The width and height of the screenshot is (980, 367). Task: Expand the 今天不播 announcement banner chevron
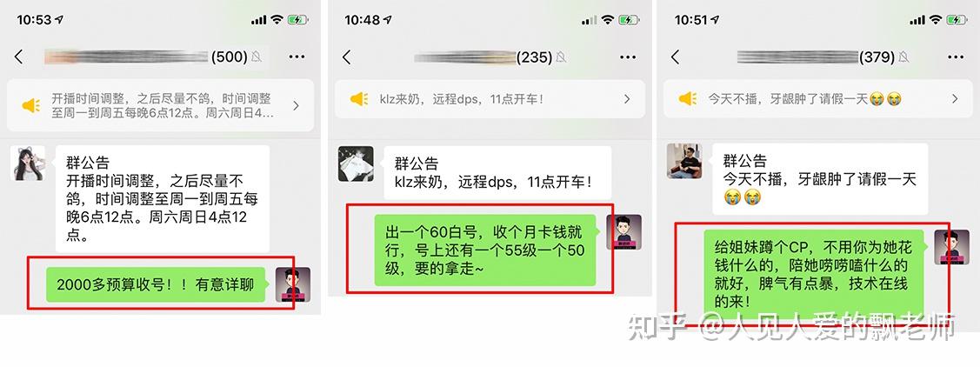[955, 99]
